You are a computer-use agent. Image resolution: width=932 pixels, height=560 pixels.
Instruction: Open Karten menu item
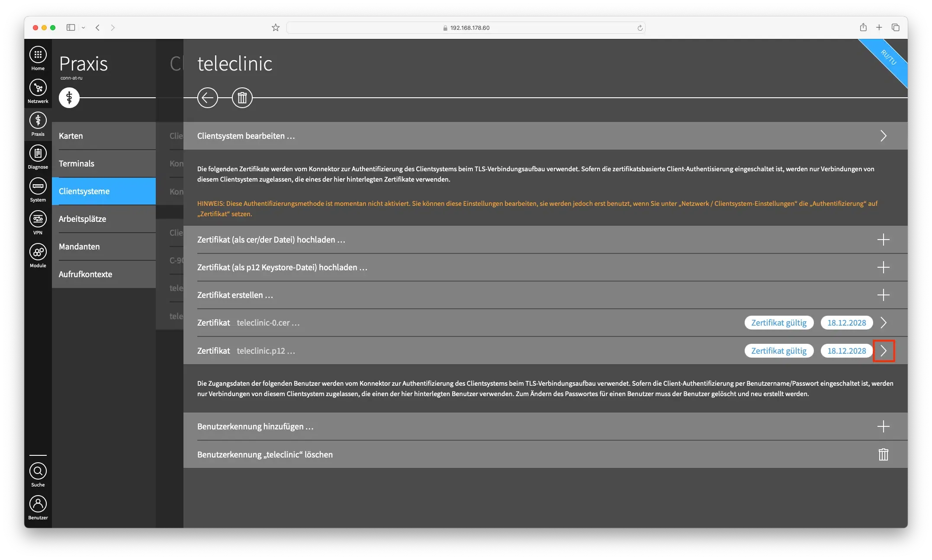[104, 136]
